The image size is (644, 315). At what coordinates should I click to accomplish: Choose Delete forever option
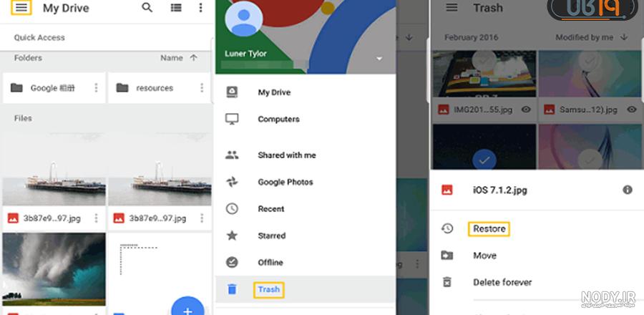click(x=502, y=283)
